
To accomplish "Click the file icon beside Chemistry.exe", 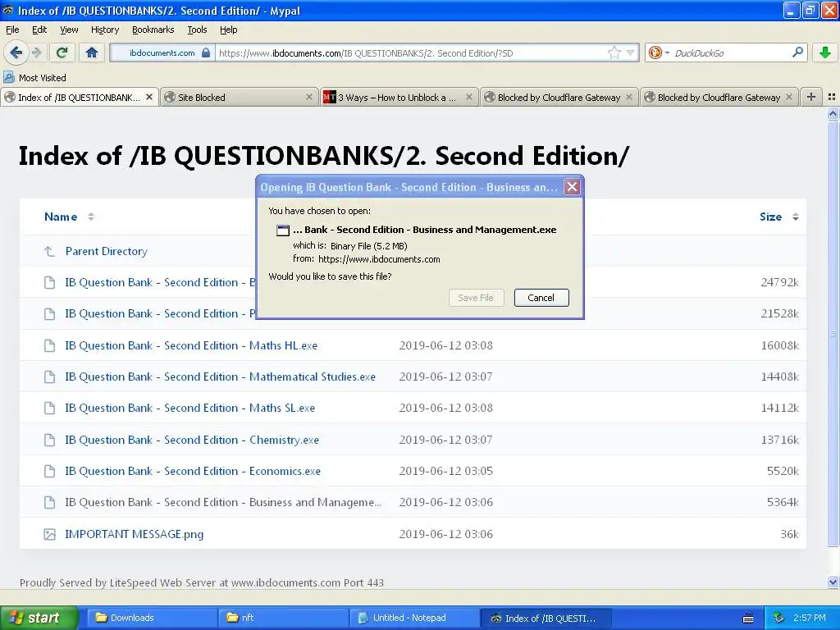I will pos(49,440).
